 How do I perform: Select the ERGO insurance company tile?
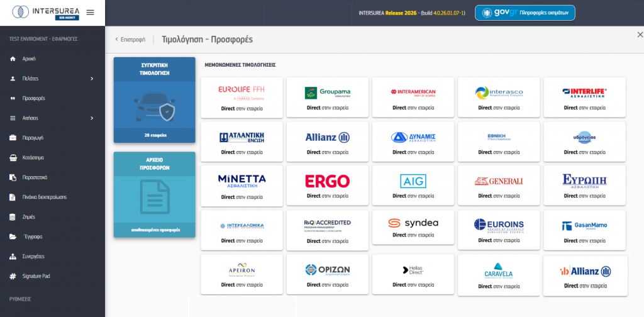click(x=326, y=185)
